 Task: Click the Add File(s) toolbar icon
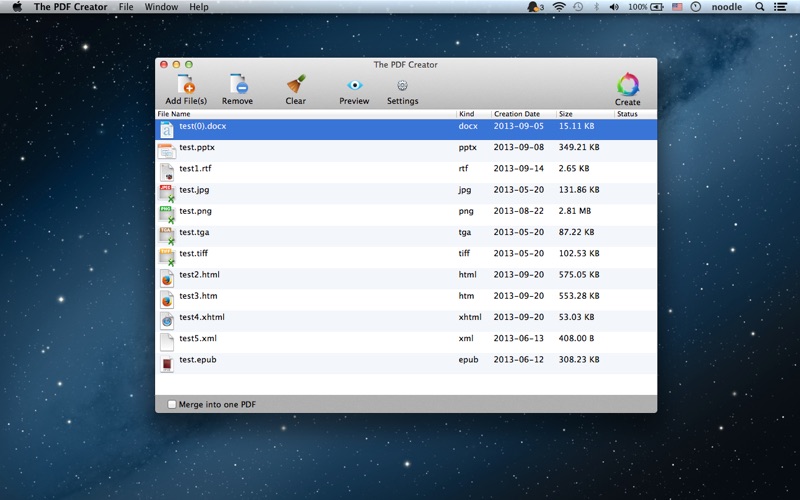point(186,84)
